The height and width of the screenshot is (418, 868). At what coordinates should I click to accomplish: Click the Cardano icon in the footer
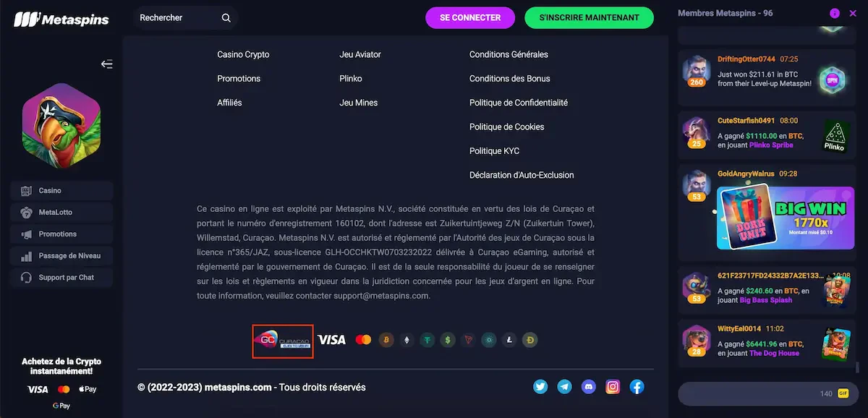pyautogui.click(x=490, y=339)
